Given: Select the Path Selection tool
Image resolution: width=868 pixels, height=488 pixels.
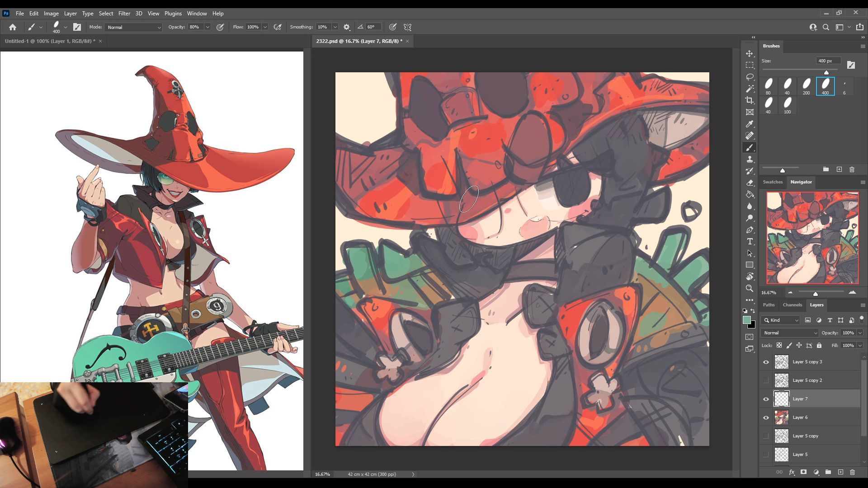Looking at the screenshot, I should [750, 253].
